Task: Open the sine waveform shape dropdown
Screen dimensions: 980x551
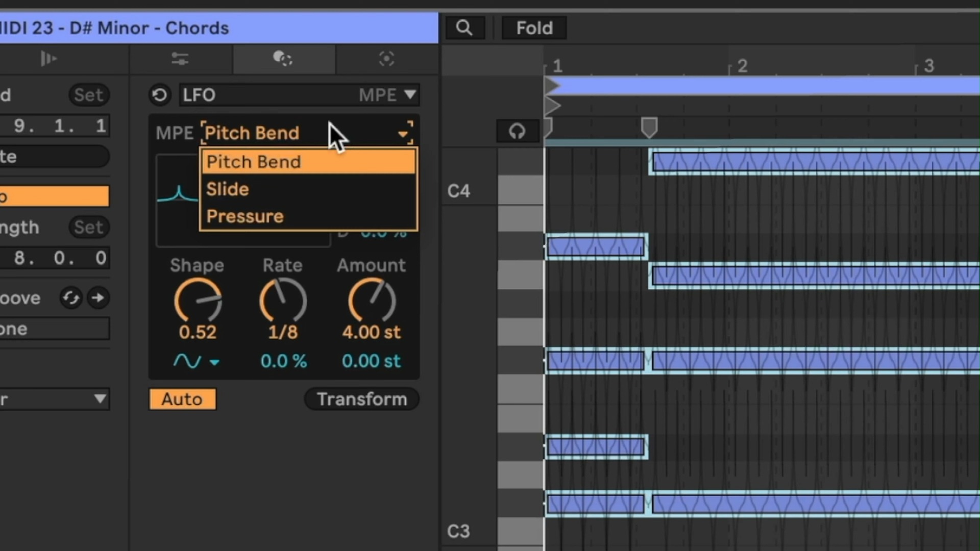Action: point(197,361)
